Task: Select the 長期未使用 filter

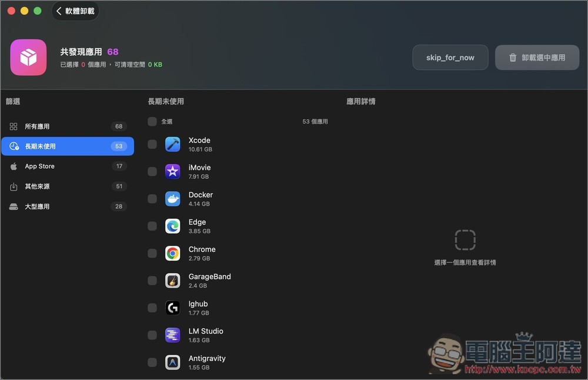Action: point(68,146)
